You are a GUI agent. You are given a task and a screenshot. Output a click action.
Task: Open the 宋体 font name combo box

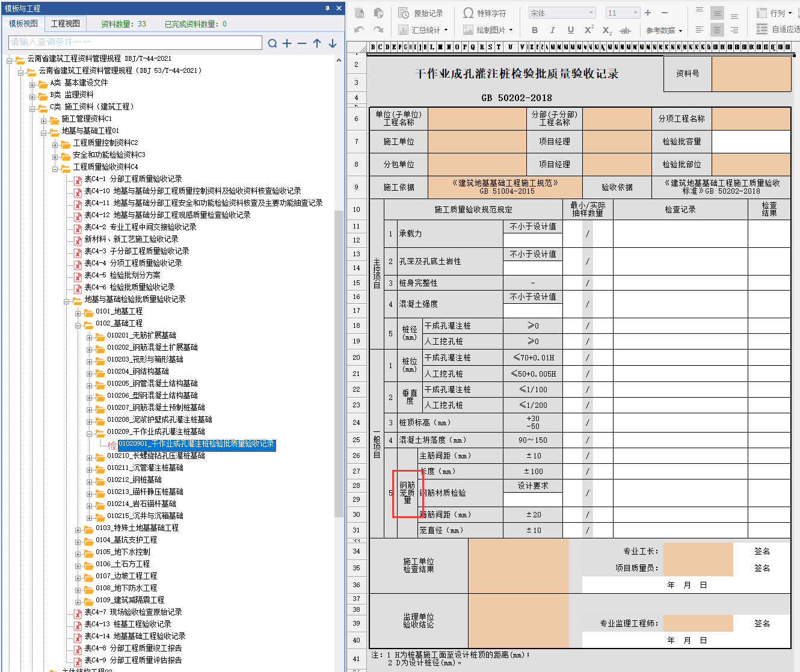[562, 13]
